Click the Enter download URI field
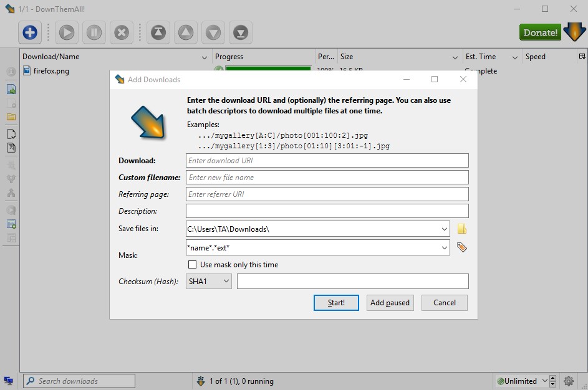This screenshot has height=390, width=588. [327, 161]
